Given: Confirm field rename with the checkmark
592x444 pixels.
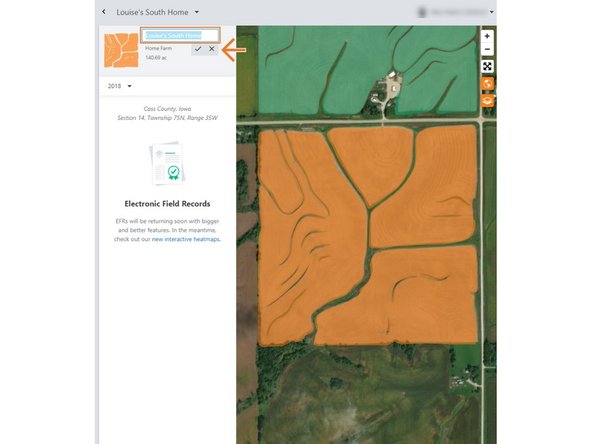Looking at the screenshot, I should (x=198, y=49).
